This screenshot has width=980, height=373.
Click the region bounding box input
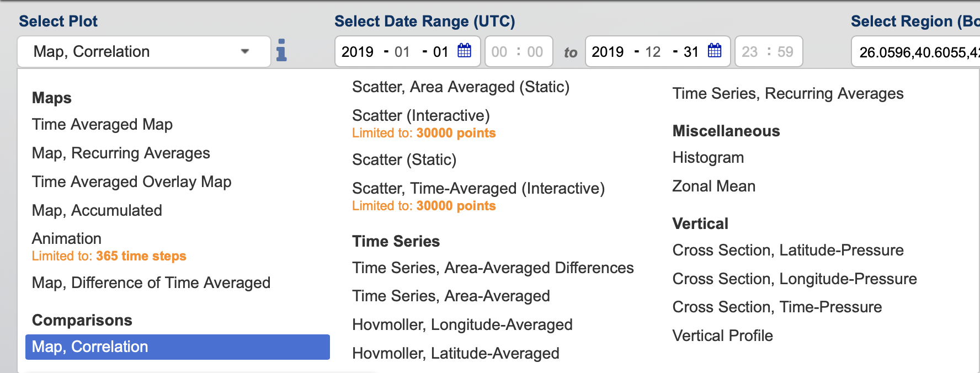pos(916,52)
